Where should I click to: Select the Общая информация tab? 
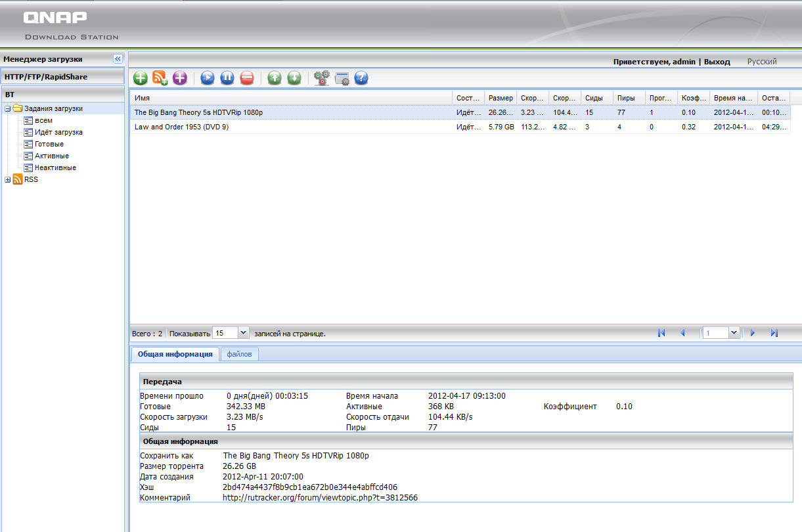pos(175,354)
